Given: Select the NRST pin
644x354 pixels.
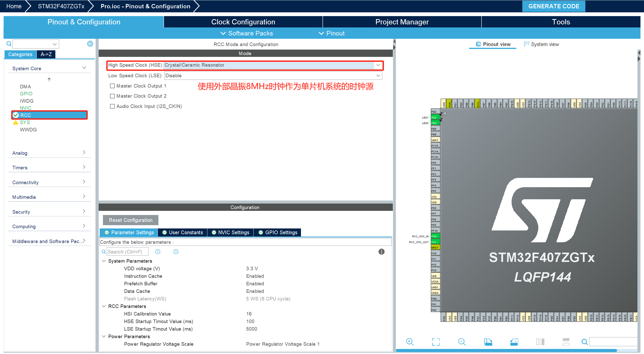Looking at the screenshot, I should coord(435,248).
